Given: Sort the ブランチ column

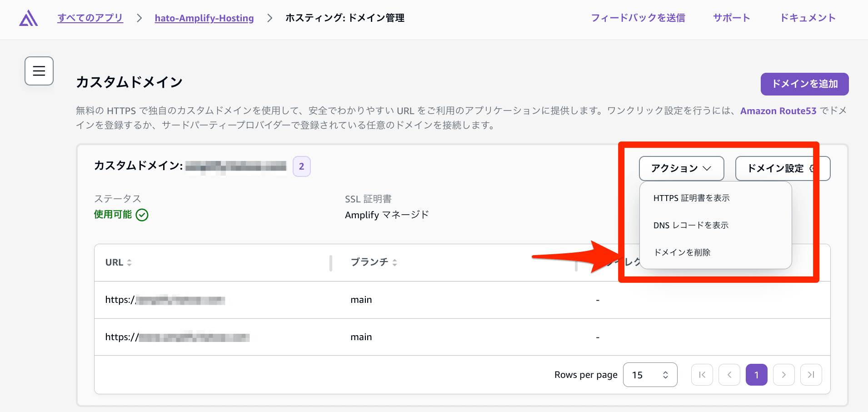Looking at the screenshot, I should pyautogui.click(x=394, y=262).
